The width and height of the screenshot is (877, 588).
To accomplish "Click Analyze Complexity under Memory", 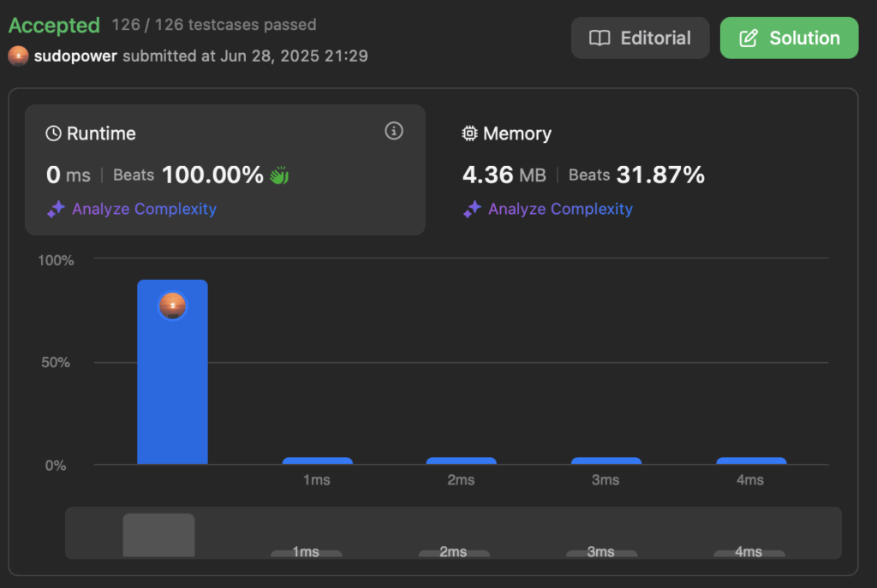I will click(x=560, y=209).
